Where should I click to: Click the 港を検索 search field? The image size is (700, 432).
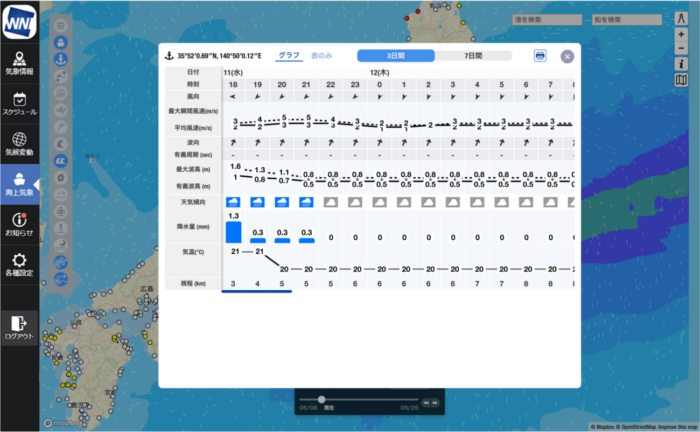tap(545, 19)
